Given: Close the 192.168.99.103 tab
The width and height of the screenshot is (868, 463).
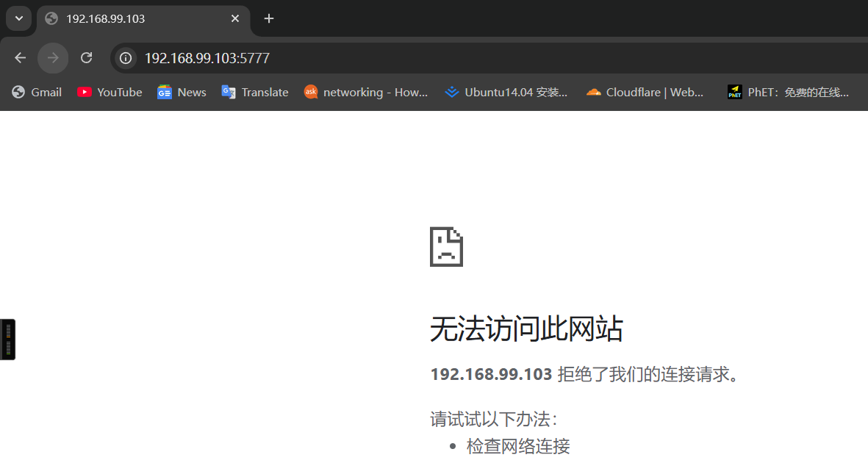Looking at the screenshot, I should point(234,19).
